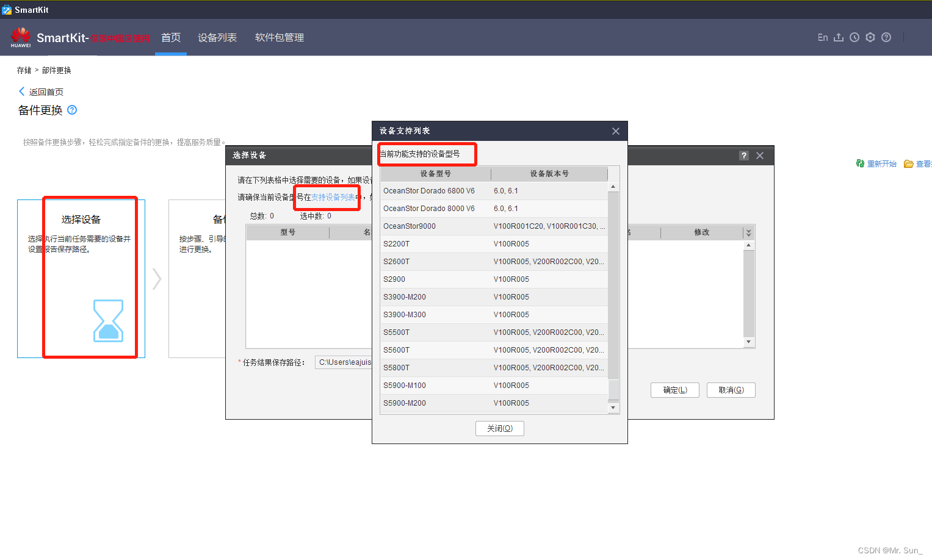Click the down arrow of the device list scrollbar
Screen dimensions: 932x560
613,407
